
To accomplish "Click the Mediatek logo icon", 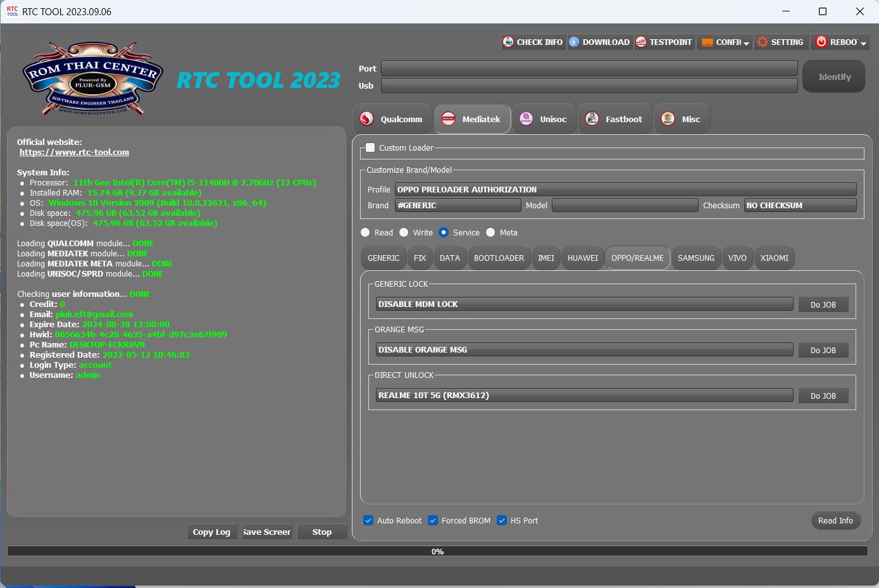I will tap(448, 119).
